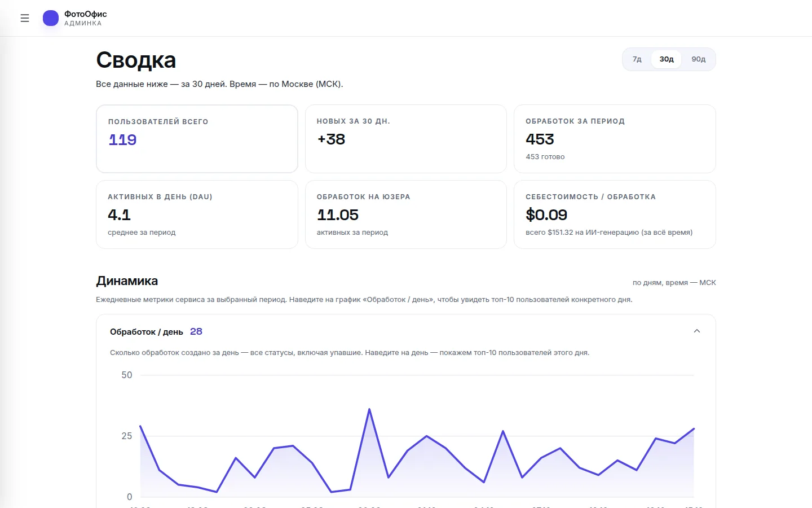Click the Обработок за период card
This screenshot has width=812, height=508.
pyautogui.click(x=615, y=139)
